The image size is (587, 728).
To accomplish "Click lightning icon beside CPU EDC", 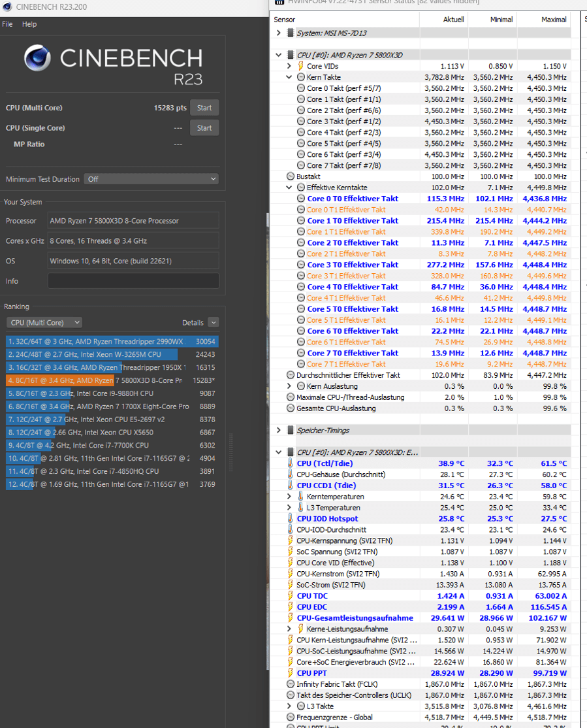I will [x=291, y=607].
